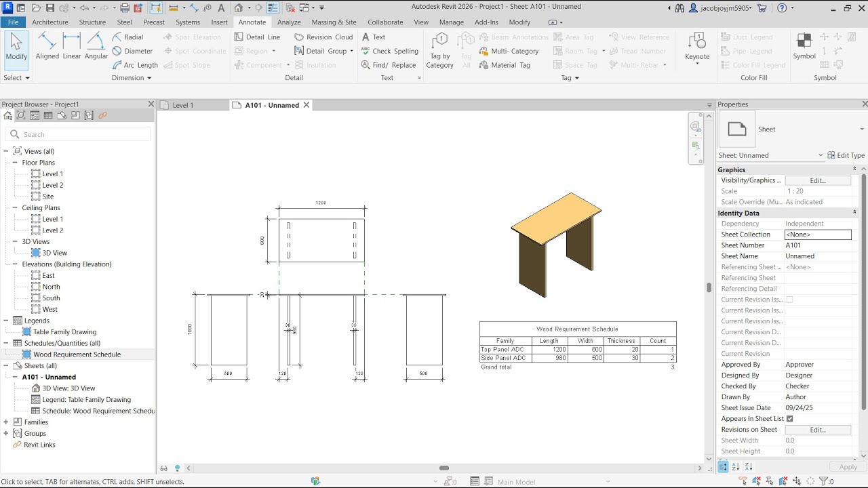Click the filter icon in status bar
Screen dimensions: 868x488
click(824, 481)
